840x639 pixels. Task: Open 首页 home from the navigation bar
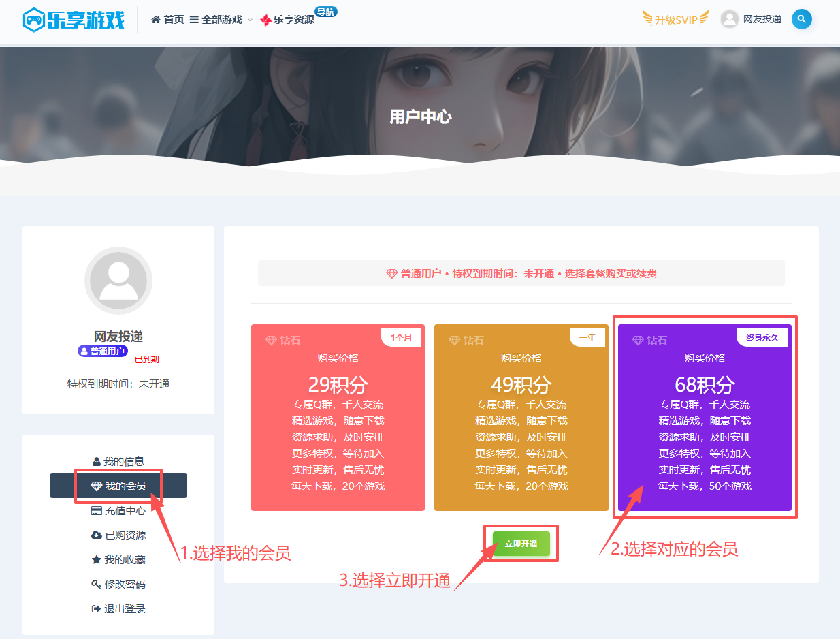coord(167,20)
